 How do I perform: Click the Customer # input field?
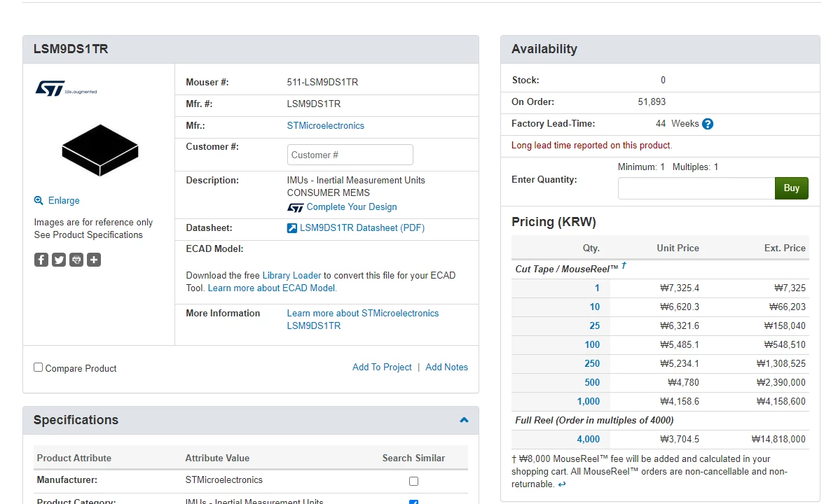click(x=350, y=155)
